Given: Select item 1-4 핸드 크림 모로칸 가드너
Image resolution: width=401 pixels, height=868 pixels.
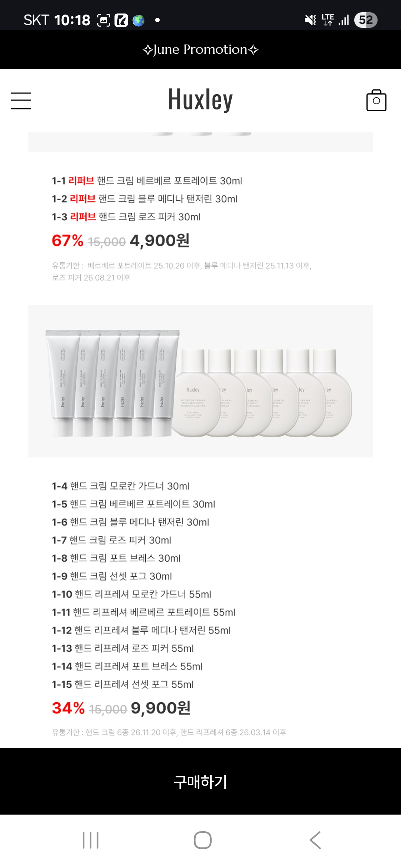Looking at the screenshot, I should coord(121,486).
